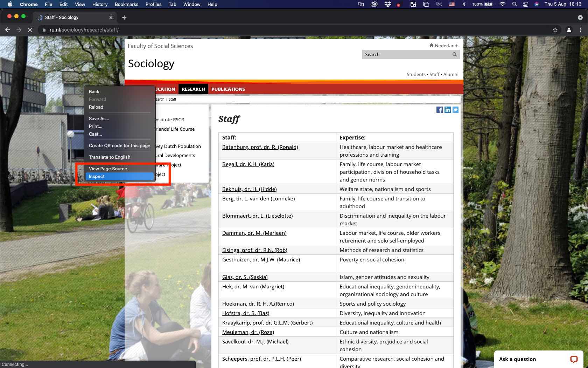Open the RESEARCH navigation tab
Viewport: 588px width, 368px height.
click(193, 89)
